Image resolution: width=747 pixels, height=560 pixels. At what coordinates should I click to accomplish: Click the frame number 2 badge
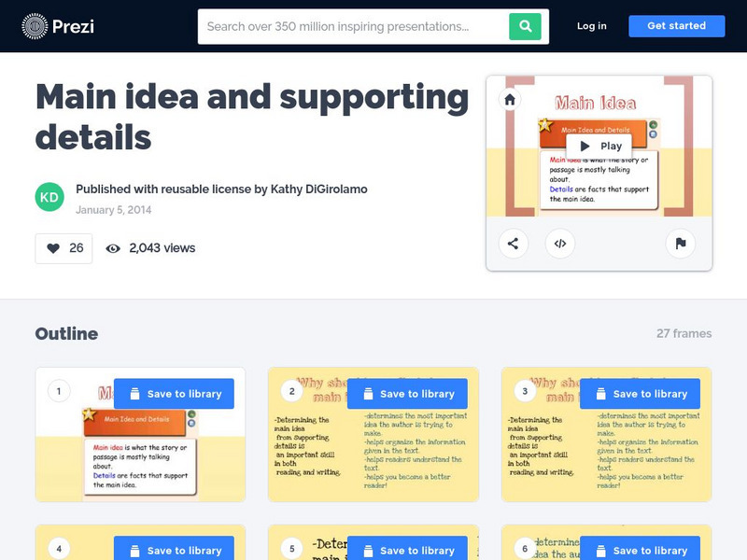click(292, 391)
